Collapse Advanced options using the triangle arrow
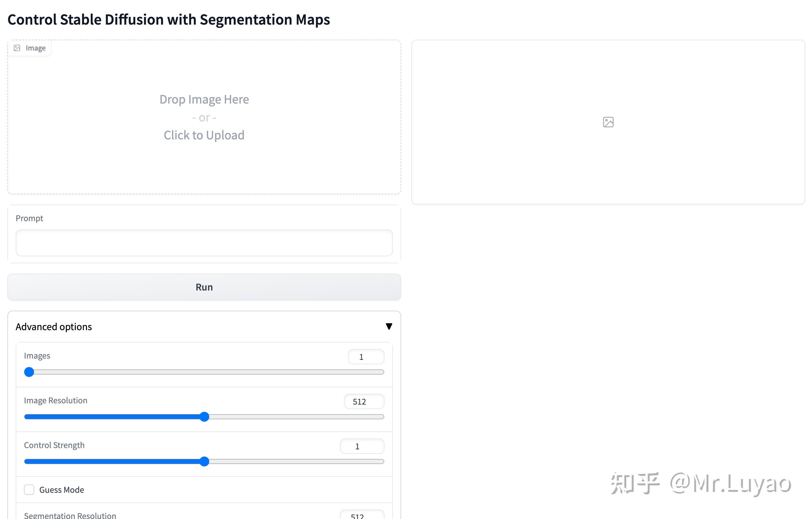The width and height of the screenshot is (812, 519). click(389, 326)
